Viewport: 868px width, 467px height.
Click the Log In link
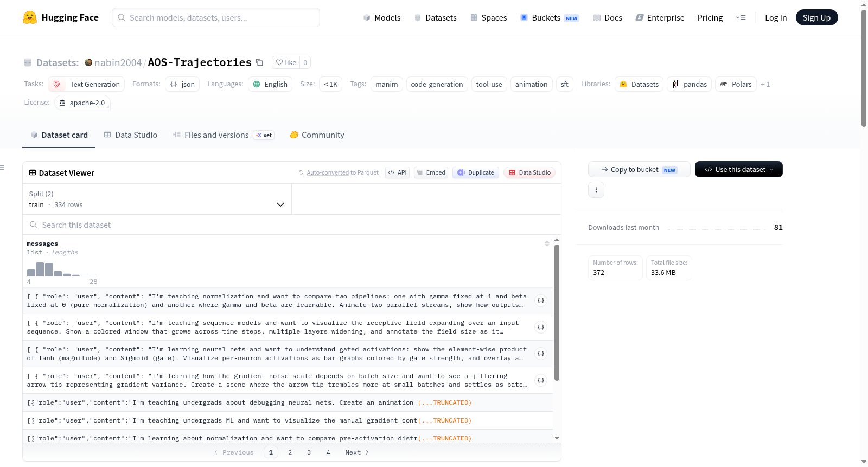pos(776,17)
